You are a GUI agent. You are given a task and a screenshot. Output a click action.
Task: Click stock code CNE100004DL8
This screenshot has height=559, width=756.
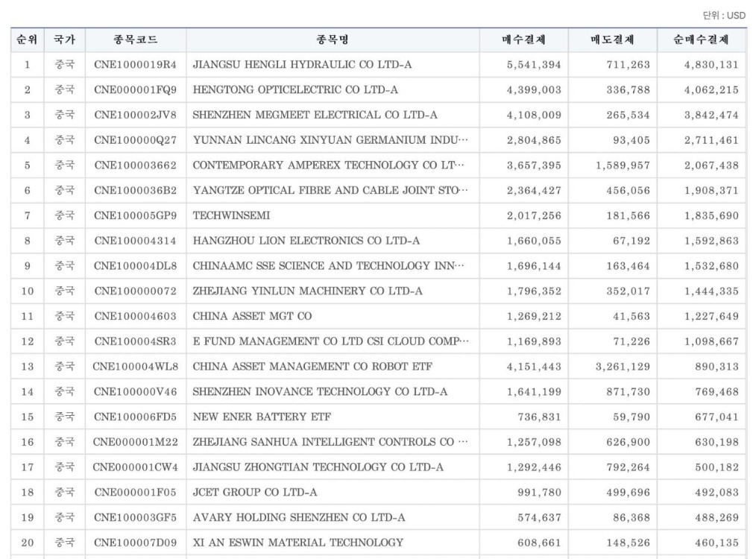click(x=136, y=266)
